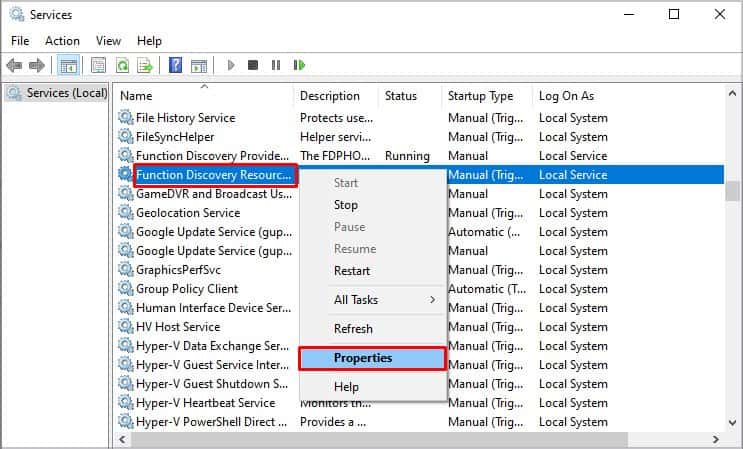
Task: Toggle the Show/Hide Console Tree icon
Action: pyautogui.click(x=68, y=65)
